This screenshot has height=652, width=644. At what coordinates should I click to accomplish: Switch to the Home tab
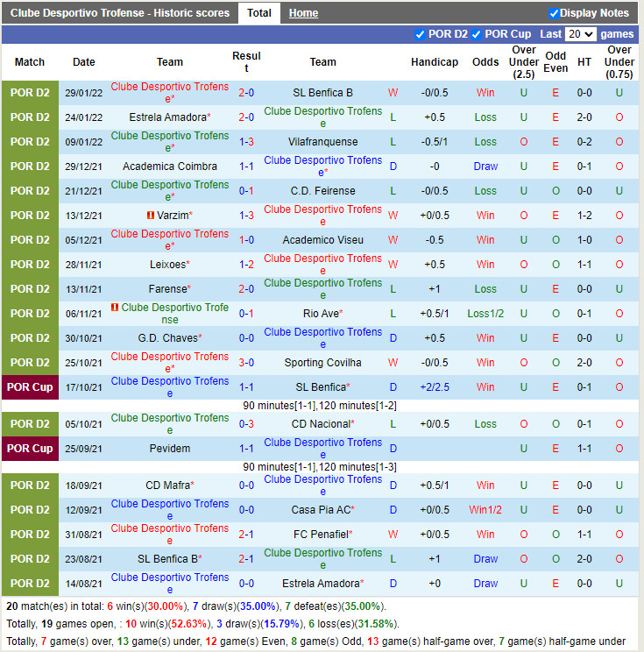(x=303, y=13)
